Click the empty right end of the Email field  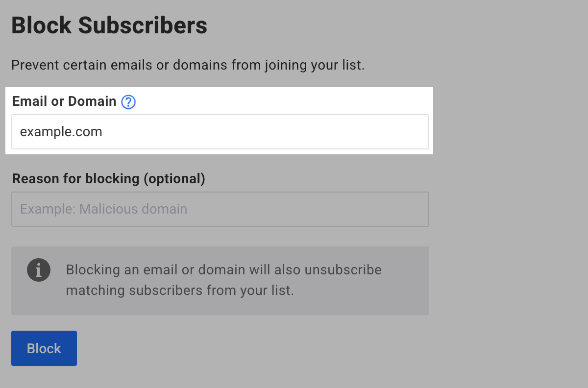click(x=382, y=132)
